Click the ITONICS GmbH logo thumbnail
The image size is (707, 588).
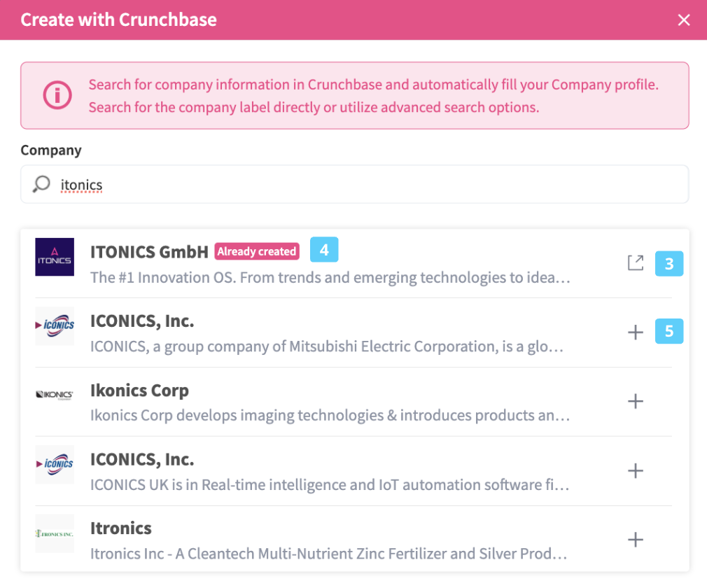tap(55, 257)
